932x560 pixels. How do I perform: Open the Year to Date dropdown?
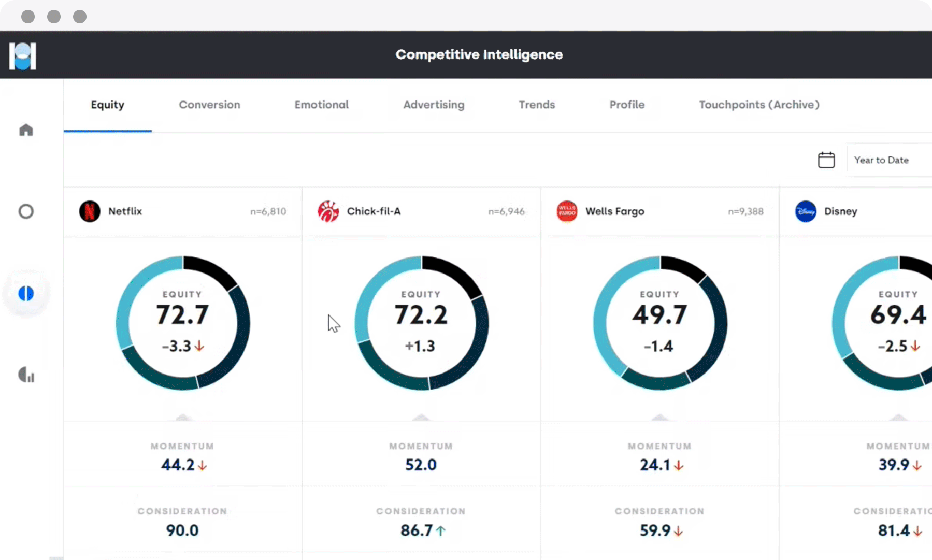pyautogui.click(x=889, y=160)
